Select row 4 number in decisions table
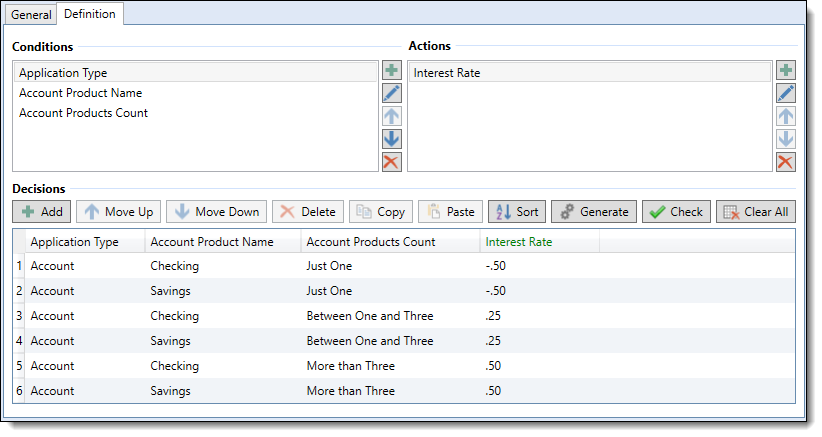The image size is (822, 437). (x=19, y=341)
